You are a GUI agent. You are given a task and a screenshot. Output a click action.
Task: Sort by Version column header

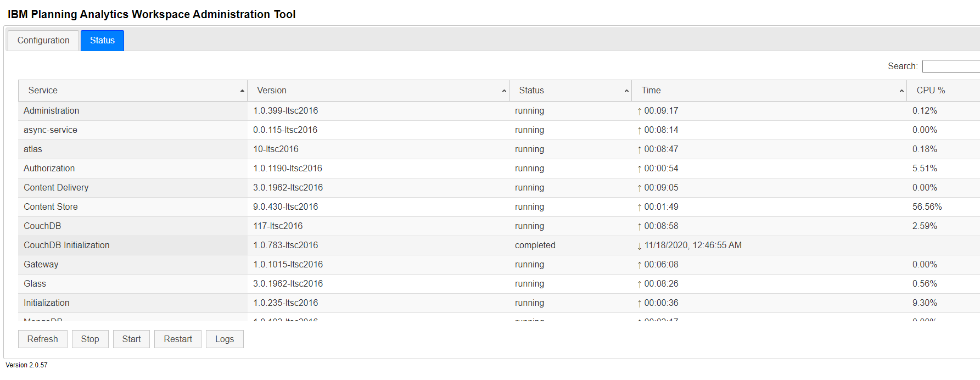point(378,91)
